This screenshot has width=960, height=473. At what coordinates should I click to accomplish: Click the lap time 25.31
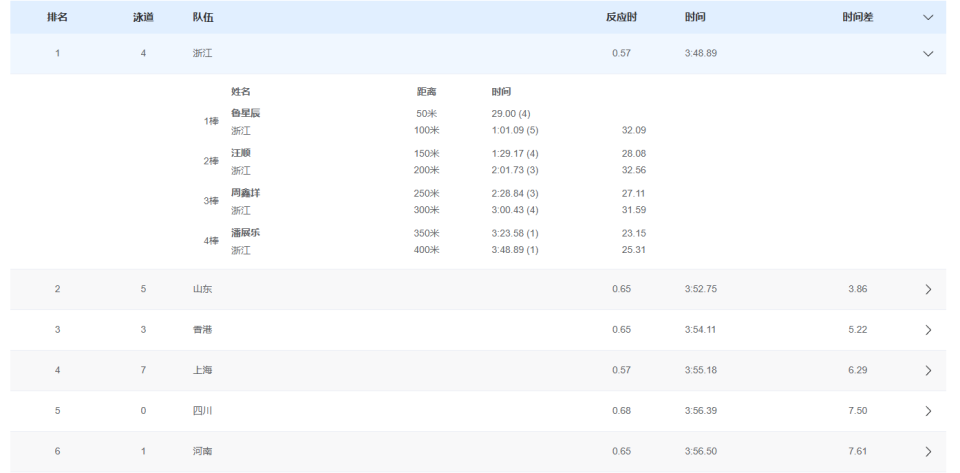click(634, 250)
